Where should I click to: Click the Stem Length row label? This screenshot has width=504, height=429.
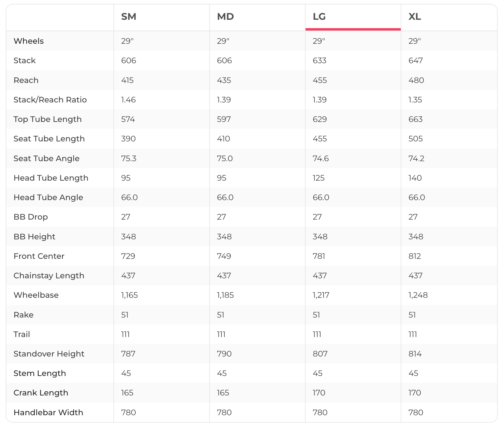pos(40,373)
